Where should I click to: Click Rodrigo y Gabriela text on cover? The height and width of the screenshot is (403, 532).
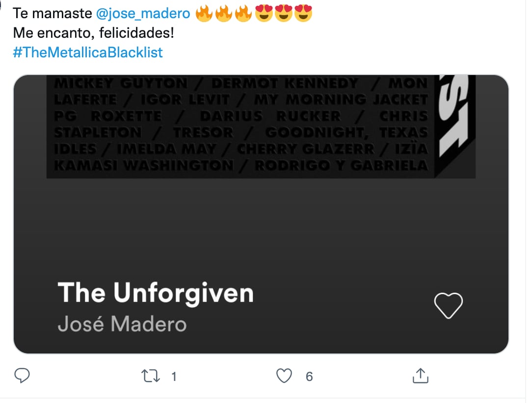tap(342, 166)
